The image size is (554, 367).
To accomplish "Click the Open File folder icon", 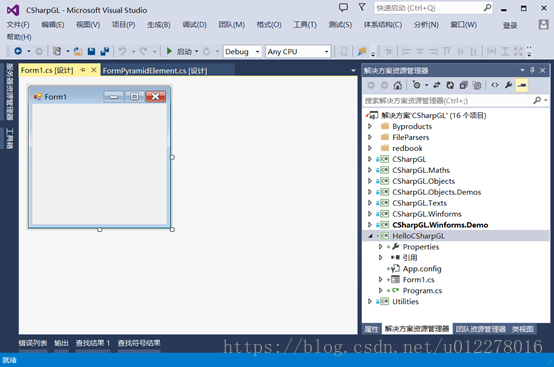I will tap(78, 52).
